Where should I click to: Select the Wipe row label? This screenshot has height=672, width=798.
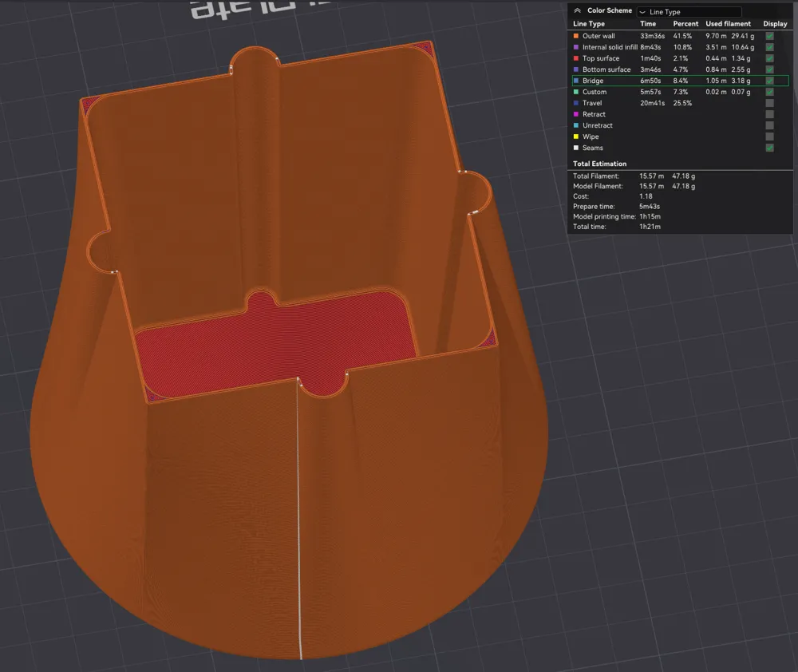[x=591, y=136]
